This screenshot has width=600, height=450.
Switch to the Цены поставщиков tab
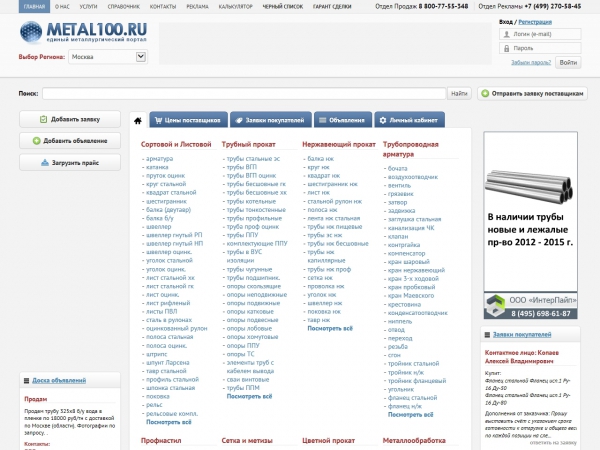coord(189,120)
